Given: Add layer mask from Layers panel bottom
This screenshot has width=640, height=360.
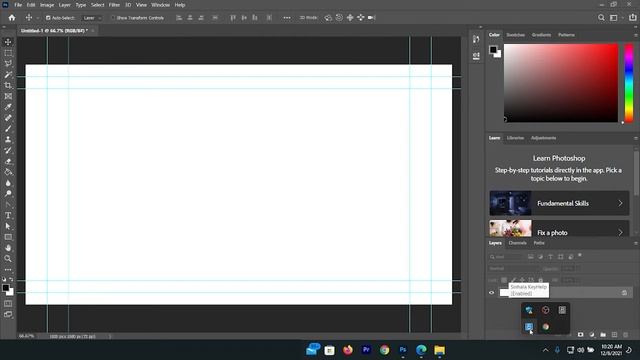Looking at the screenshot, I should [580, 335].
